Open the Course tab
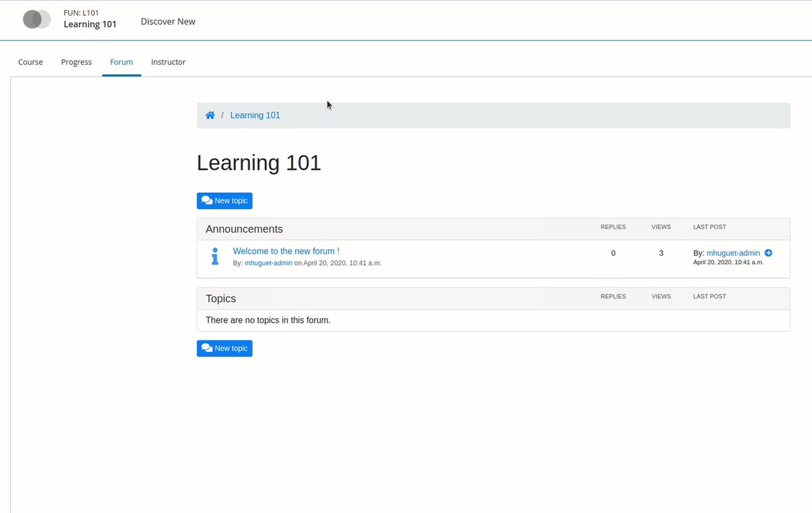The image size is (812, 513). click(x=30, y=62)
